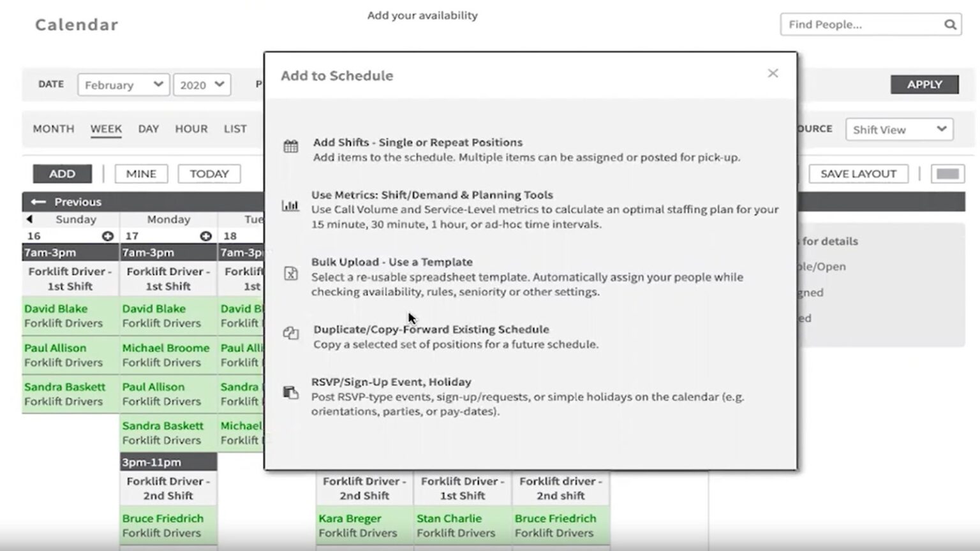Expand the Shift View source dropdown
This screenshot has width=980, height=551.
[898, 129]
